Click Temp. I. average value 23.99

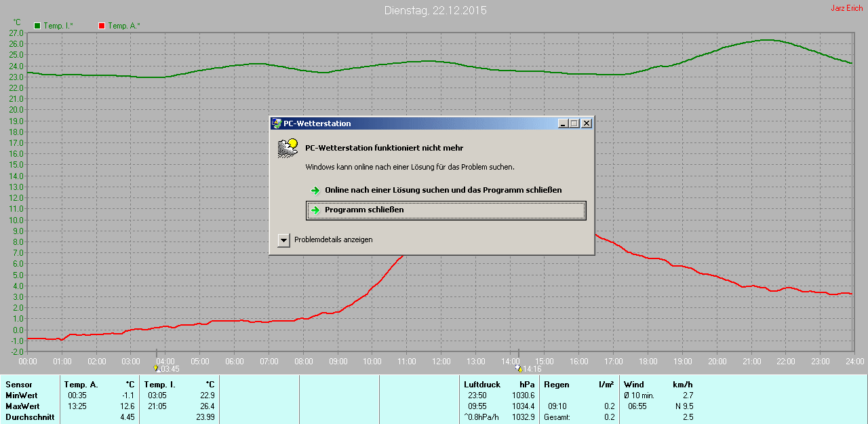coord(205,417)
